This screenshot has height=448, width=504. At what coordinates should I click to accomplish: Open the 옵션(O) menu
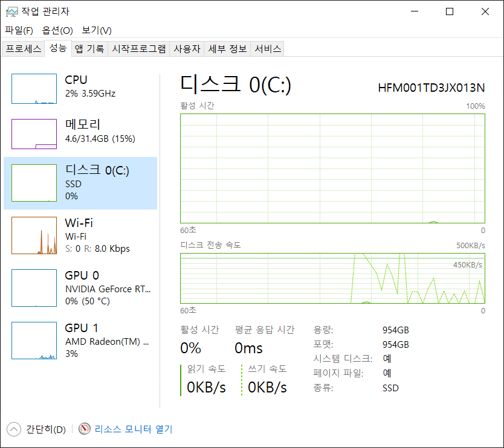57,30
